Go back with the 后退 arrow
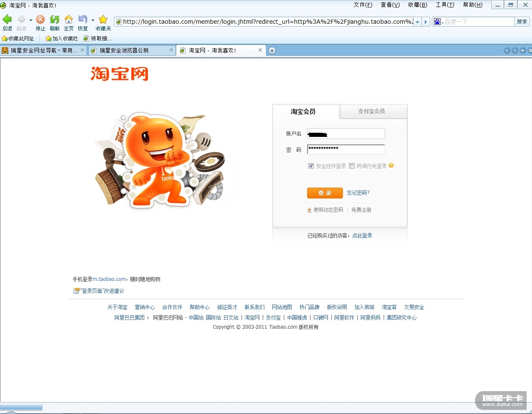Screen dimensions: 532x414 [x=7, y=20]
